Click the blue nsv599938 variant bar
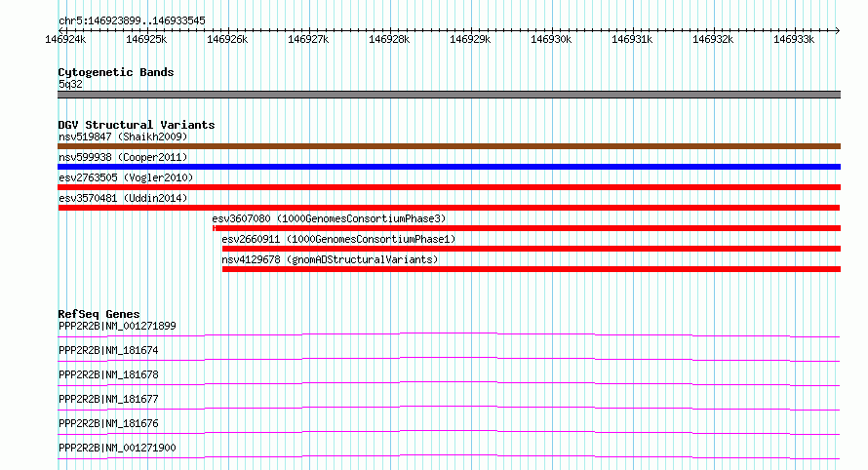This screenshot has width=868, height=470. 449,167
